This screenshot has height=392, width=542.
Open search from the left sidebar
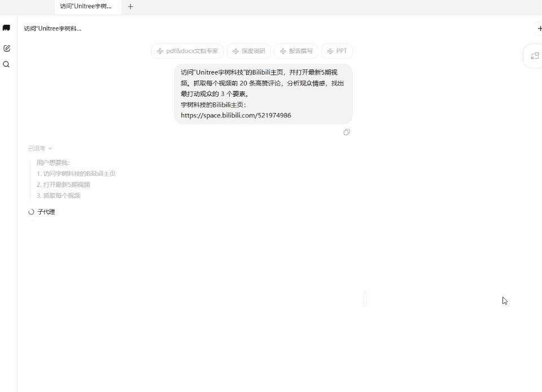(6, 64)
